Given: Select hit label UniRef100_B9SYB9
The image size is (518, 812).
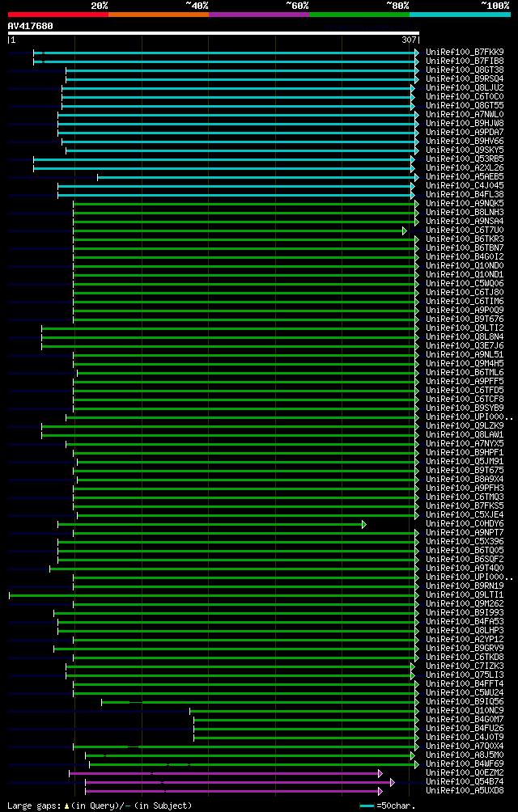Looking at the screenshot, I should (x=465, y=408).
